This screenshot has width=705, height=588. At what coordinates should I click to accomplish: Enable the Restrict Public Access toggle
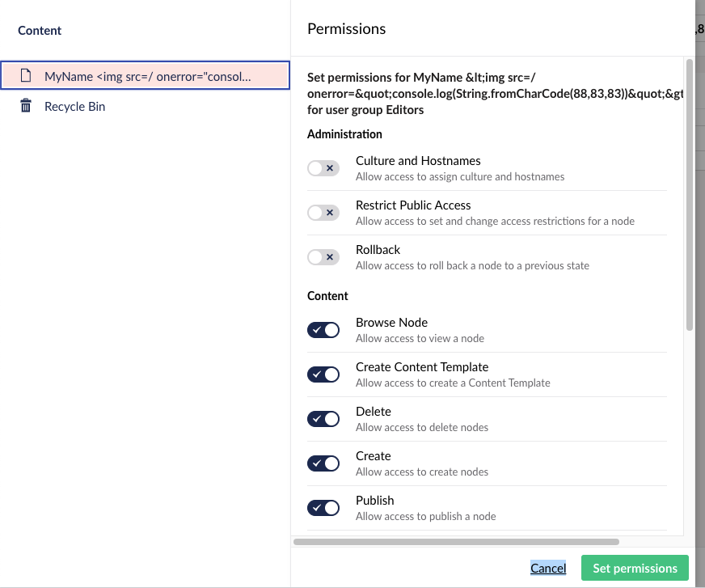pyautogui.click(x=323, y=213)
